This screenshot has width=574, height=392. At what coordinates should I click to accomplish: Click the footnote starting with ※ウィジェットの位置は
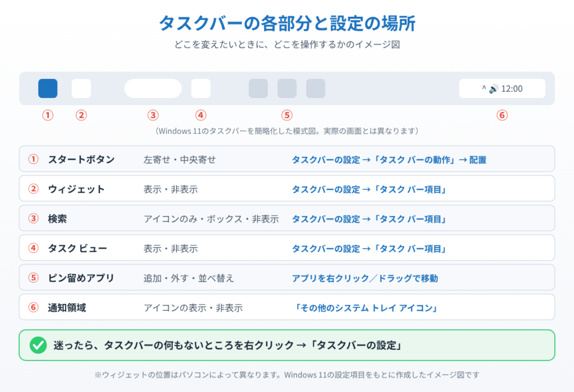[x=287, y=375]
